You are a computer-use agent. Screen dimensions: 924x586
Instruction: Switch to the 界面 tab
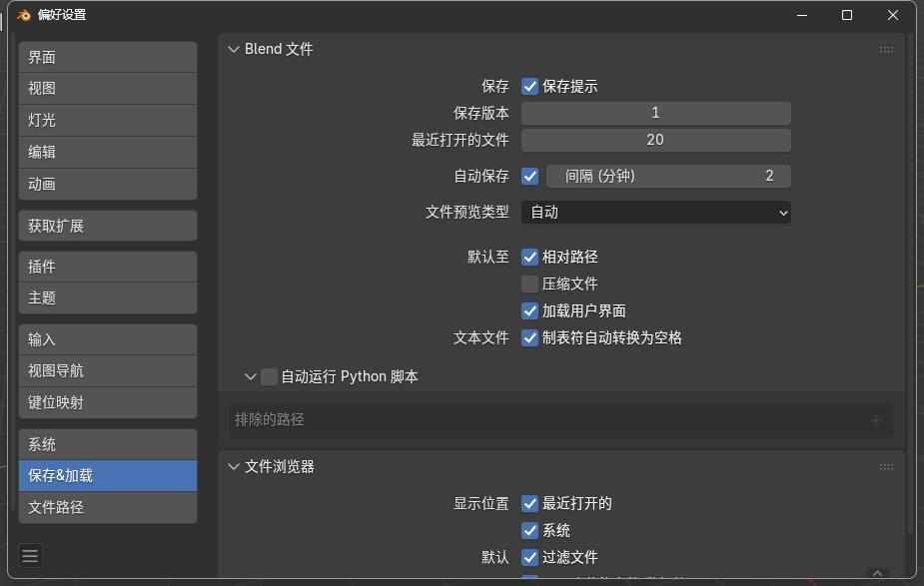[x=108, y=57]
